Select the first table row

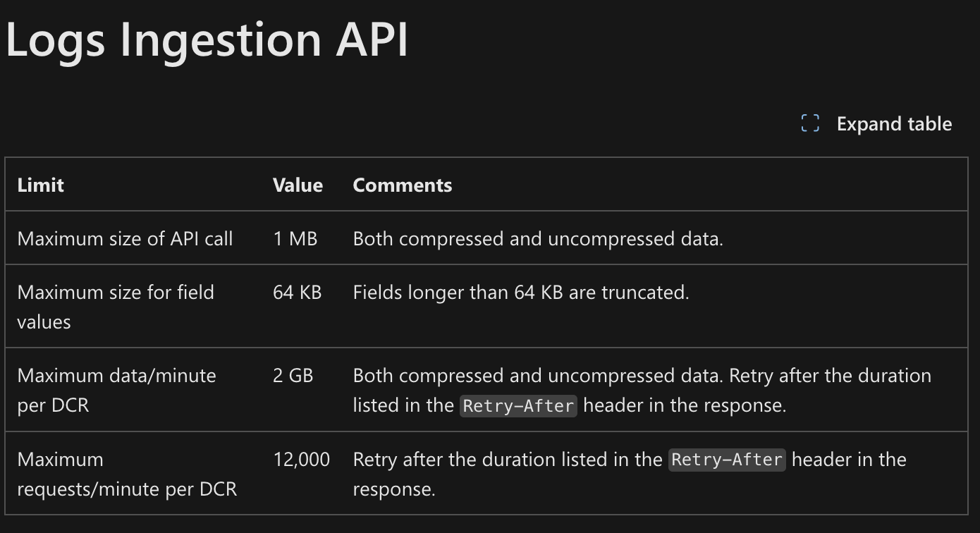(490, 238)
